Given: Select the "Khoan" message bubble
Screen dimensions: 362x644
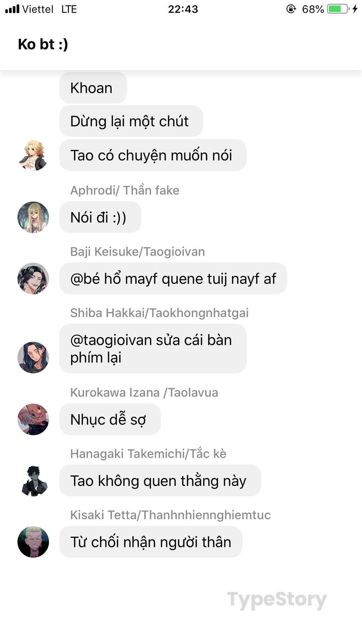Looking at the screenshot, I should point(93,88).
